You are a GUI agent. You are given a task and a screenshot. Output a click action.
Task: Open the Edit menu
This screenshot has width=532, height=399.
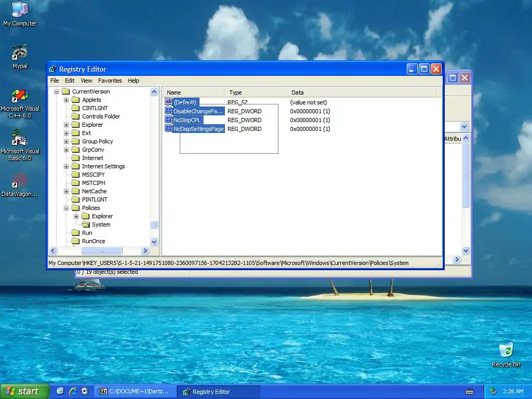tap(70, 81)
